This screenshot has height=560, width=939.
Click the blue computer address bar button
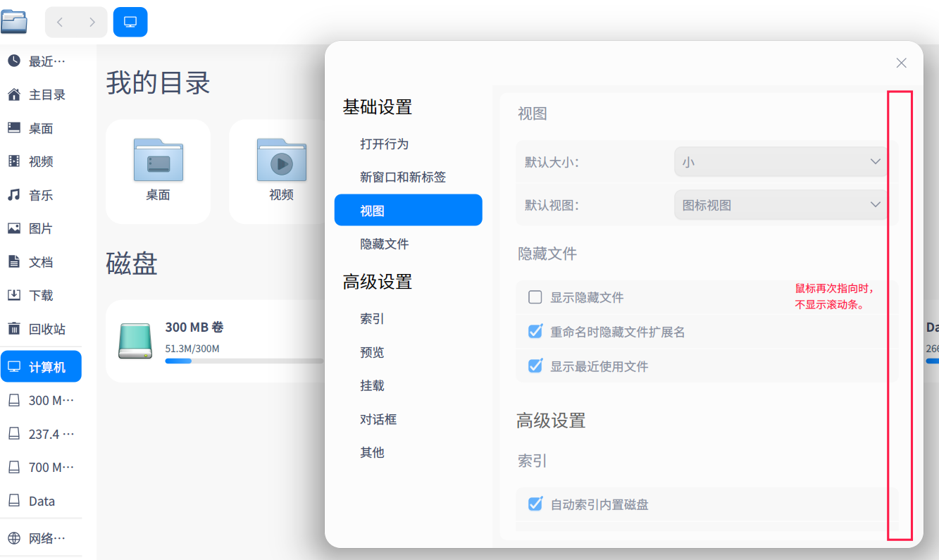[130, 22]
